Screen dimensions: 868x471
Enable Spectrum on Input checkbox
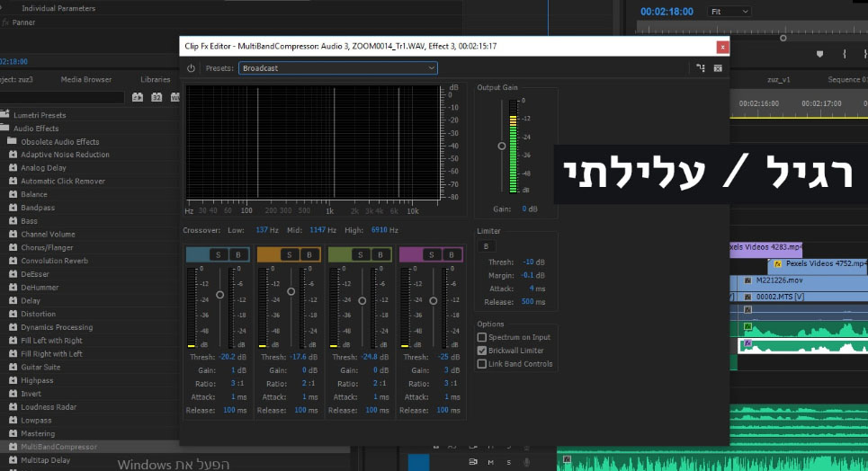[x=482, y=337]
